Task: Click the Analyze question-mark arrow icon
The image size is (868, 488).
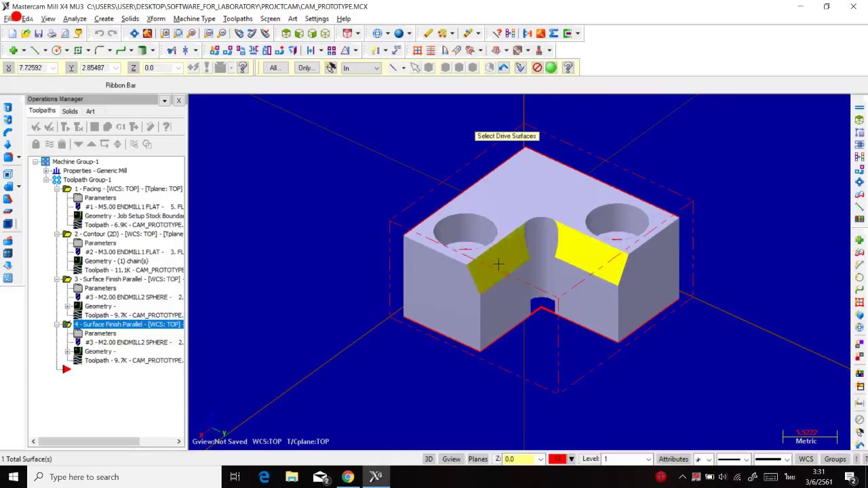Action: point(497,33)
